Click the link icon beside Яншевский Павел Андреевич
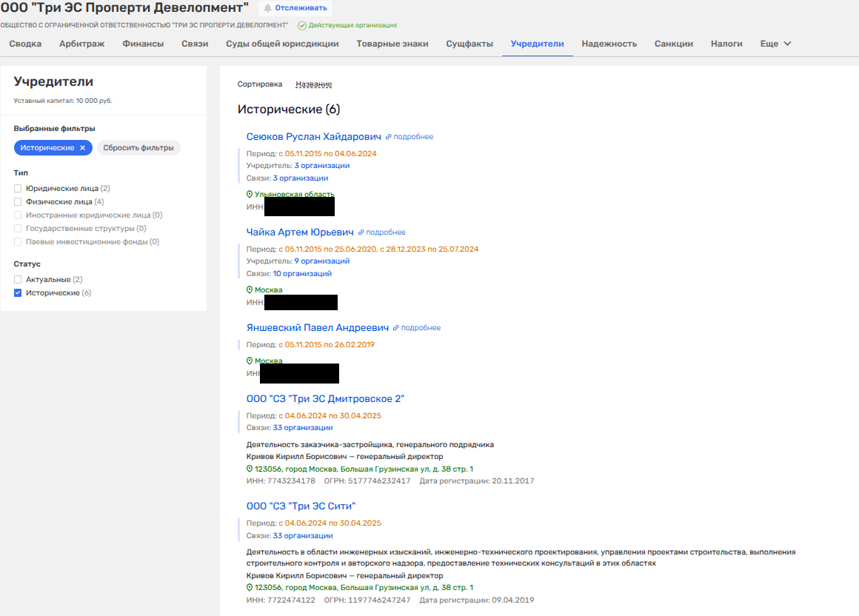Viewport: 859px width, 616px height. (395, 328)
